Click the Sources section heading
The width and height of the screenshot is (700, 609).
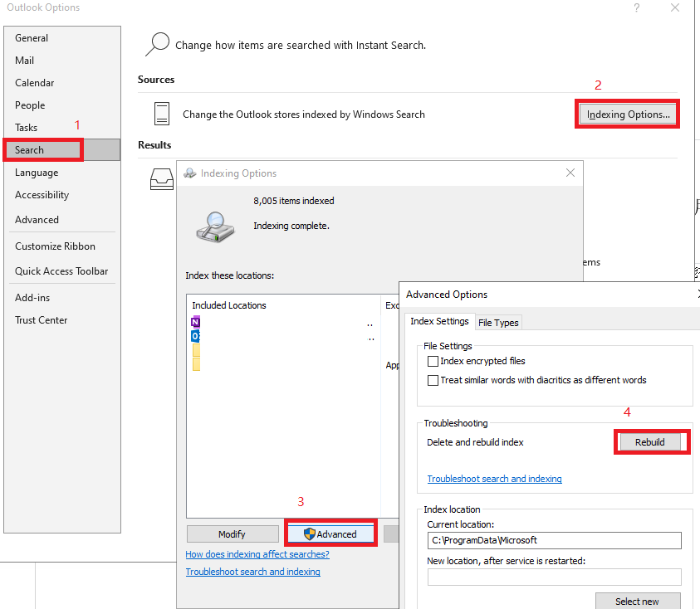(x=156, y=80)
